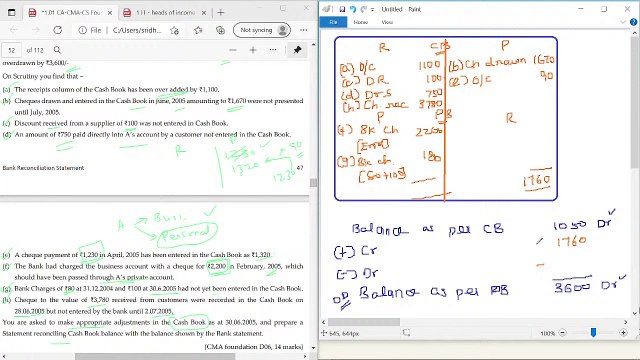Open the Paint File menu
The width and height of the screenshot is (640, 360).
click(333, 22)
